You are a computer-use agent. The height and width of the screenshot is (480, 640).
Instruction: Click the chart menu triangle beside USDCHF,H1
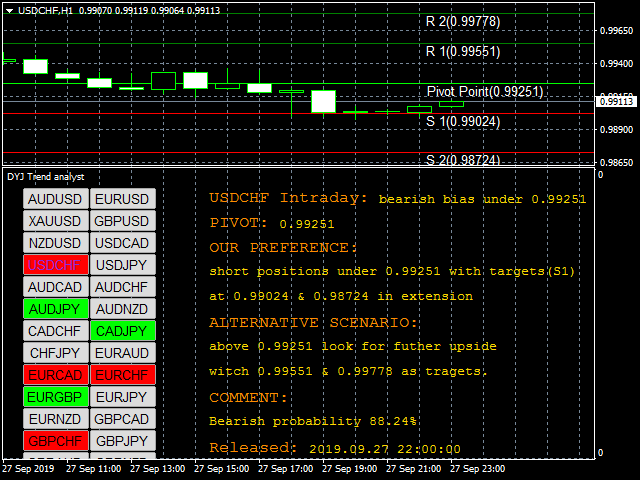click(x=7, y=9)
